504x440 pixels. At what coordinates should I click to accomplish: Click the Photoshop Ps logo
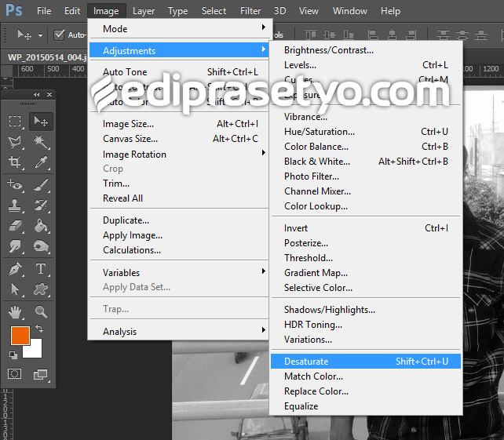click(14, 10)
